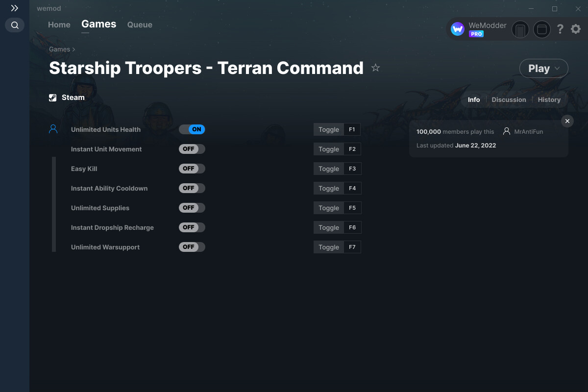
Task: Click the WeModder username label
Action: tap(488, 25)
